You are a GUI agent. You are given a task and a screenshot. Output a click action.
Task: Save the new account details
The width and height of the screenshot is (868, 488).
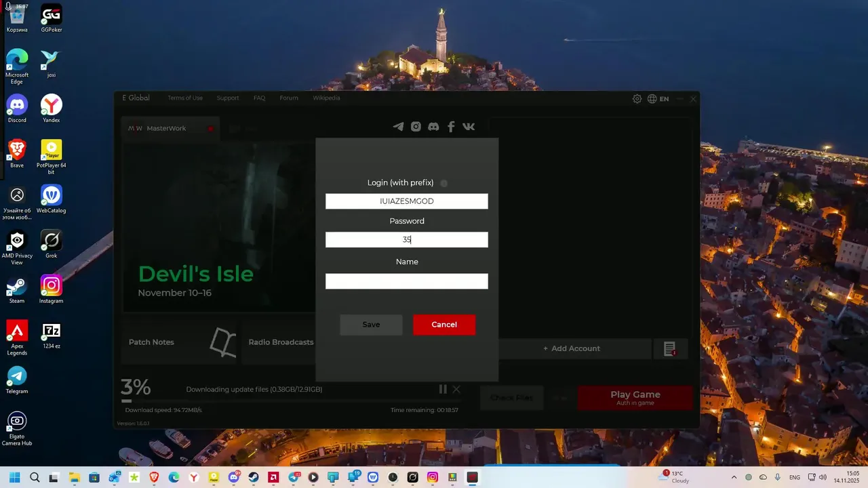click(371, 325)
